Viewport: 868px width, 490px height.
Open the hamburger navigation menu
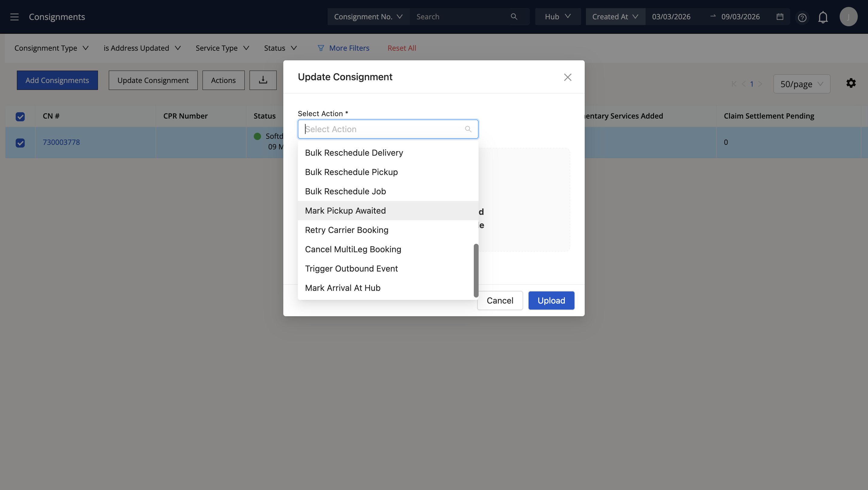pos(14,17)
